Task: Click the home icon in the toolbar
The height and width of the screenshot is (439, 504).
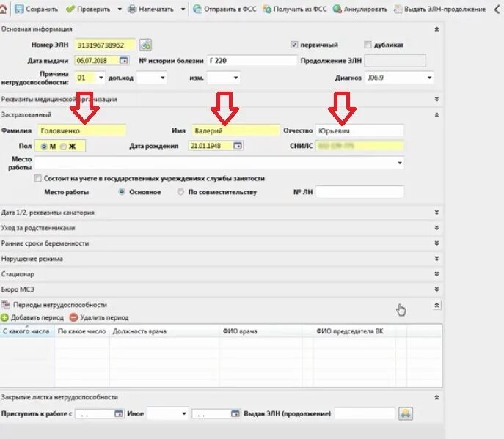Action: pos(3,9)
